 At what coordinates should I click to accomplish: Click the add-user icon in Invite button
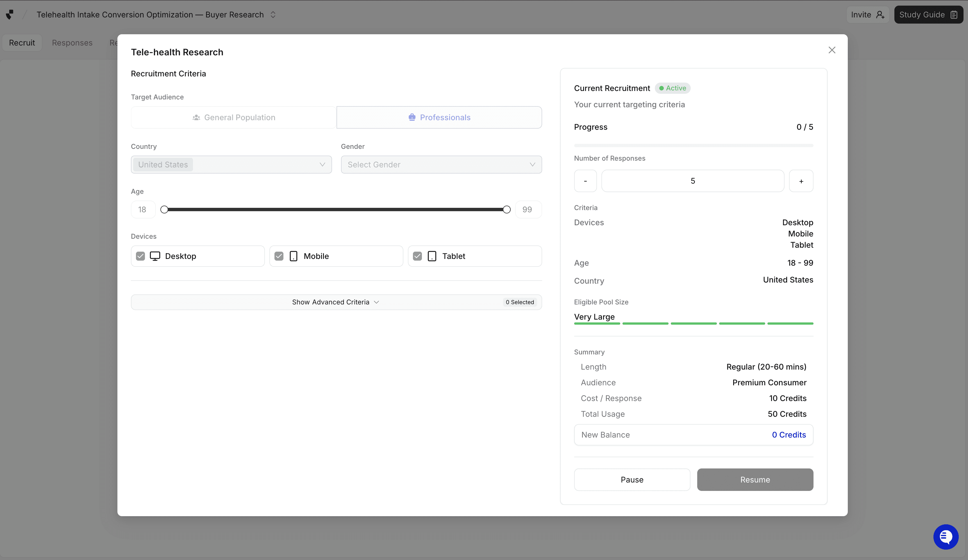coord(880,15)
